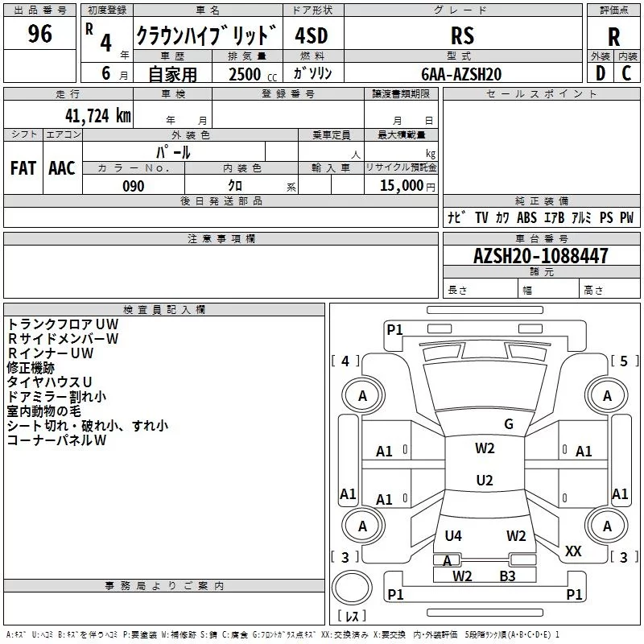Select the front-left tire A marker
Viewport: 644px width, 644px height.
click(363, 395)
